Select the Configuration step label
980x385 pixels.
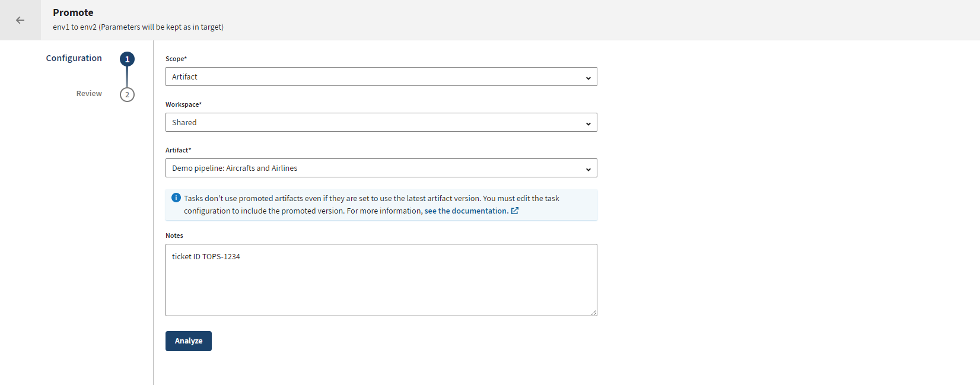pos(74,58)
